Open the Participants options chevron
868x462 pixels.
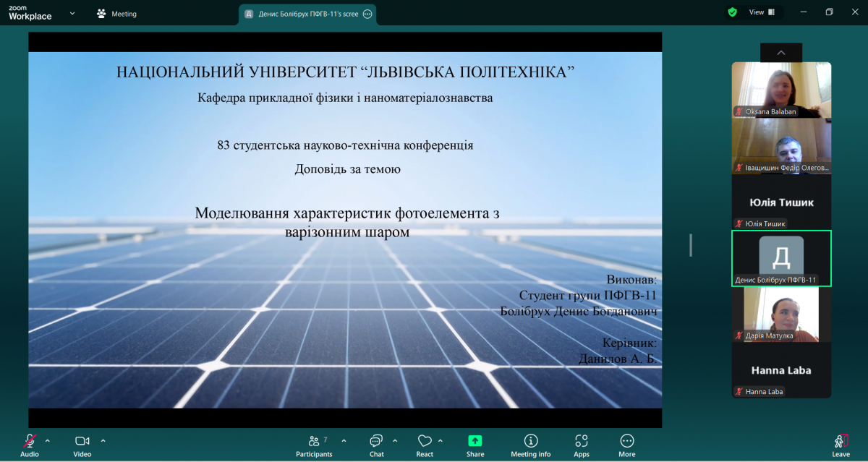(344, 440)
